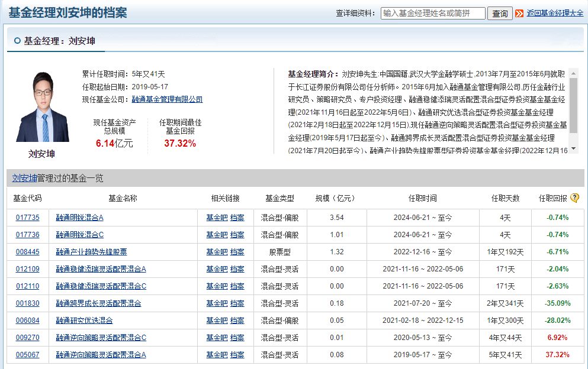The width and height of the screenshot is (588, 369).
Task: Click the 3.54 fund size cell
Action: coord(337,218)
